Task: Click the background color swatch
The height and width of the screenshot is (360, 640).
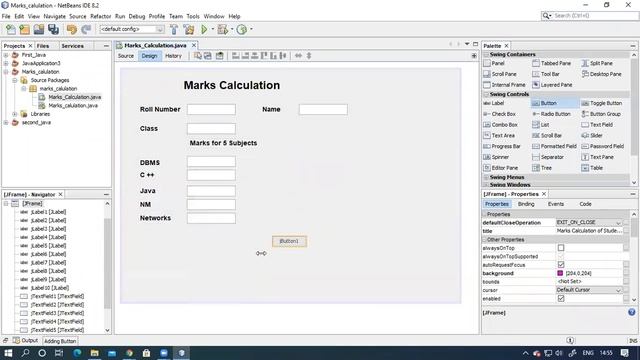Action: pyautogui.click(x=560, y=273)
